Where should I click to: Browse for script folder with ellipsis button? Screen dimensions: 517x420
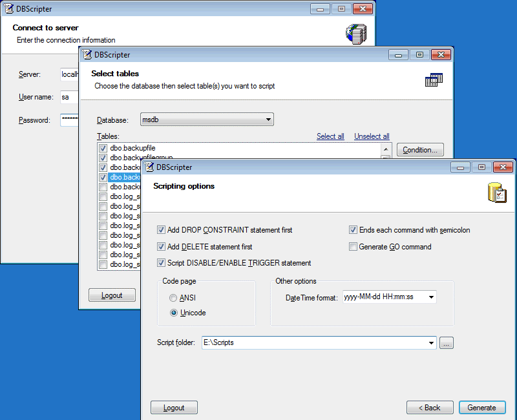click(447, 343)
